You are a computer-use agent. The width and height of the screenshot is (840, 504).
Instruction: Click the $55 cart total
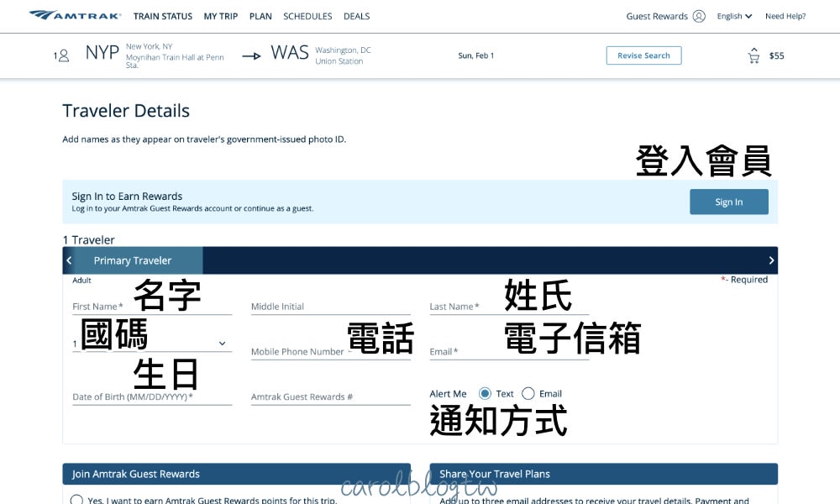point(776,55)
